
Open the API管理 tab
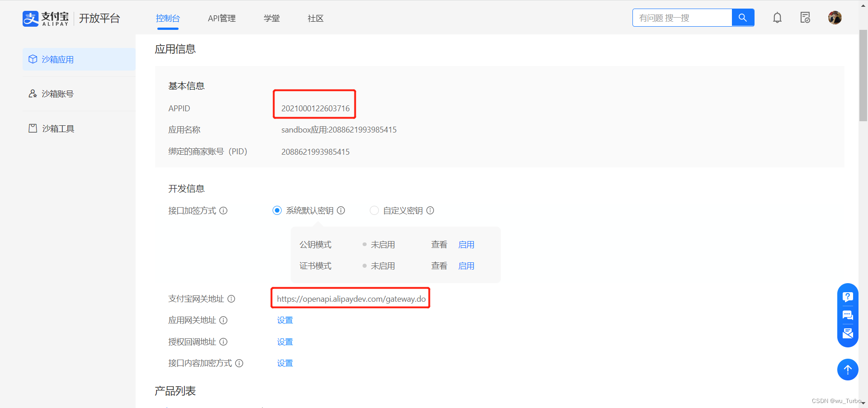click(222, 18)
